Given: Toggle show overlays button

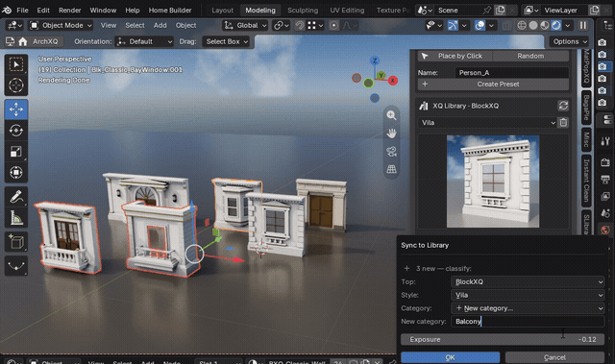Looking at the screenshot, I should 480,26.
